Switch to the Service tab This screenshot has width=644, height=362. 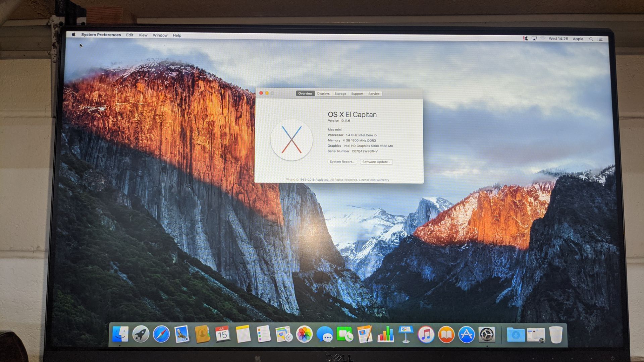coord(374,94)
